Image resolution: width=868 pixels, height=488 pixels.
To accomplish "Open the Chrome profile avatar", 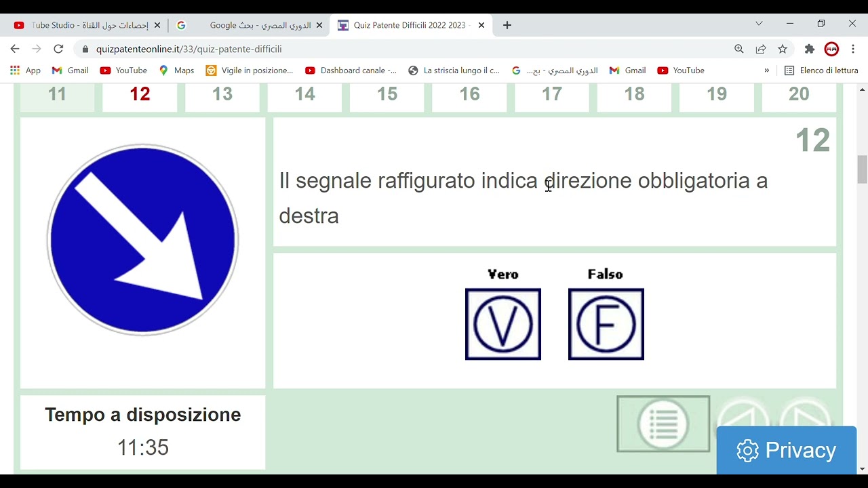I will point(831,49).
